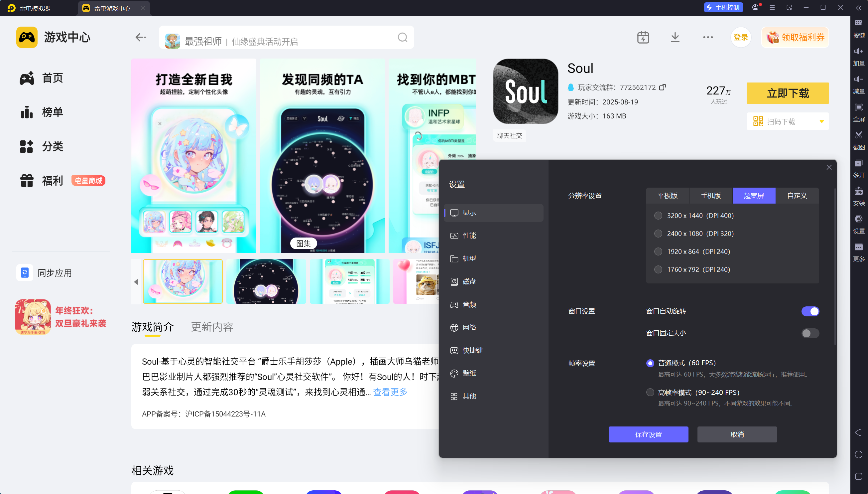This screenshot has width=868, height=494.
Task: Click the 查看更多 link
Action: pos(390,392)
